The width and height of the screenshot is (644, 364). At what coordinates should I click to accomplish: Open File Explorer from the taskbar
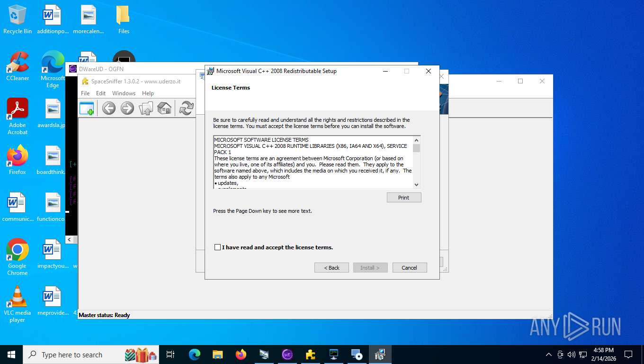tap(217, 355)
